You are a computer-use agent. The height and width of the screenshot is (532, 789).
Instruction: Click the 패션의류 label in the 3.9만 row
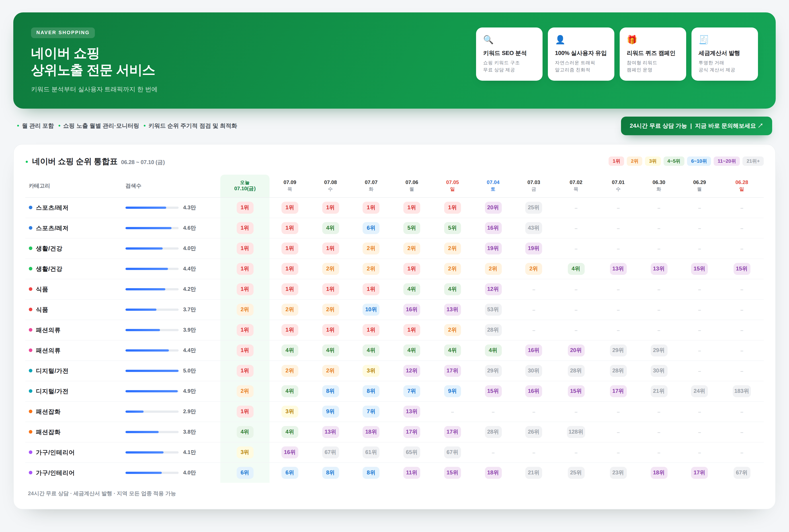48,330
